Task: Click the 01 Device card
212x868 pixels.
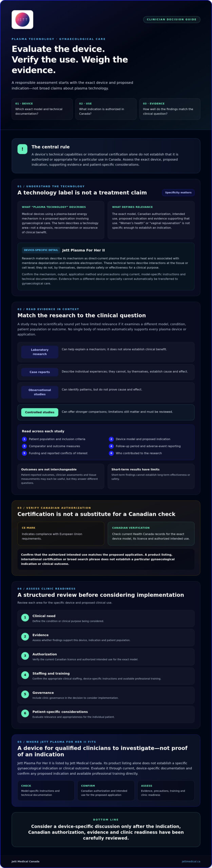Action: click(42, 109)
